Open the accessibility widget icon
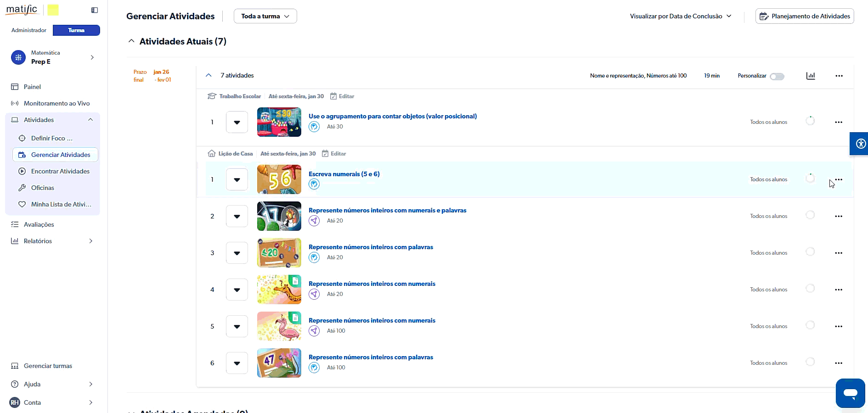Image resolution: width=868 pixels, height=413 pixels. tap(860, 144)
